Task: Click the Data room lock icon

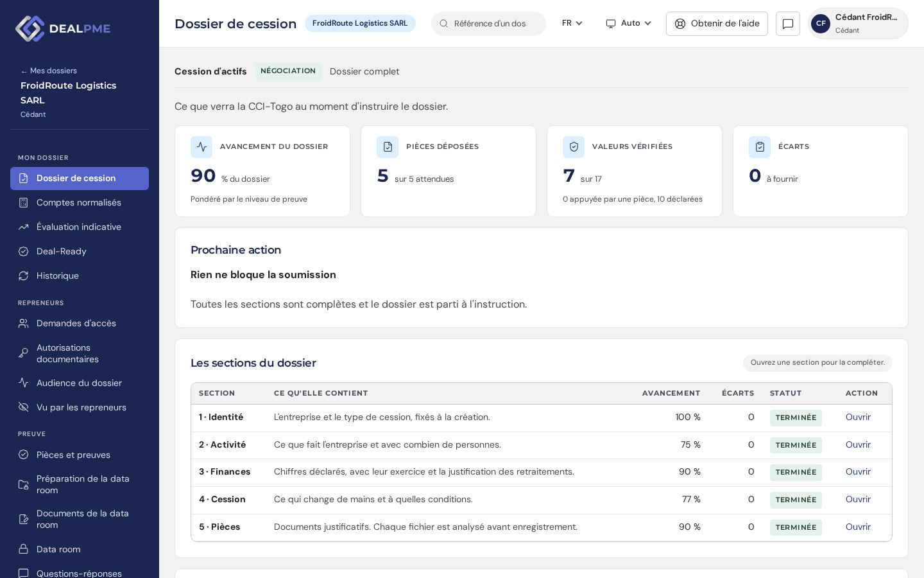Action: (x=24, y=549)
